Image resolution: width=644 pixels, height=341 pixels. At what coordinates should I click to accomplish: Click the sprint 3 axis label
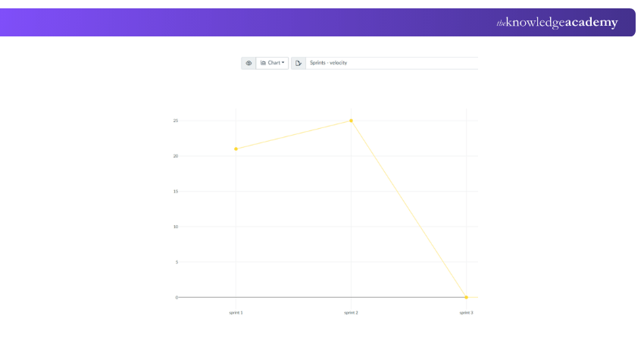(x=466, y=313)
